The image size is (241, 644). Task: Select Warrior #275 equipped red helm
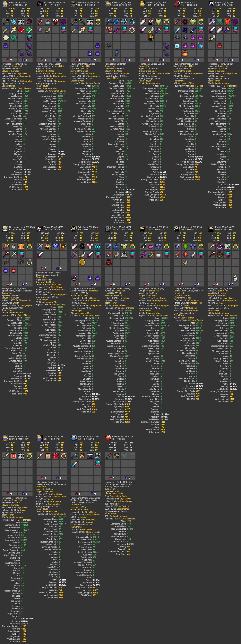pos(48,246)
